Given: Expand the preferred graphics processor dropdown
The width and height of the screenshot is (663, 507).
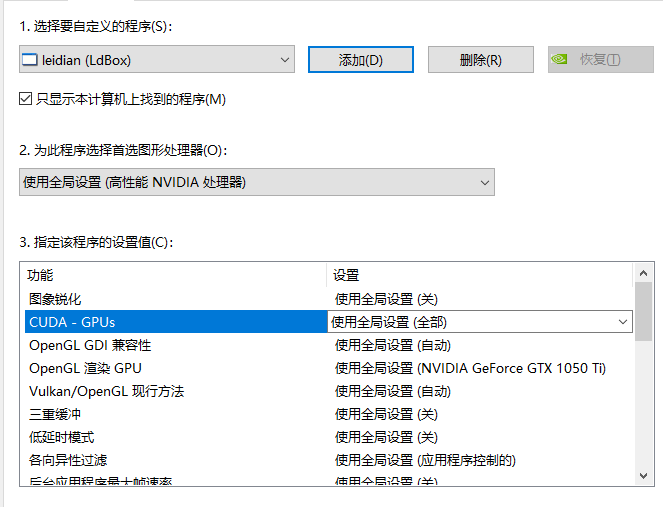Looking at the screenshot, I should (256, 182).
